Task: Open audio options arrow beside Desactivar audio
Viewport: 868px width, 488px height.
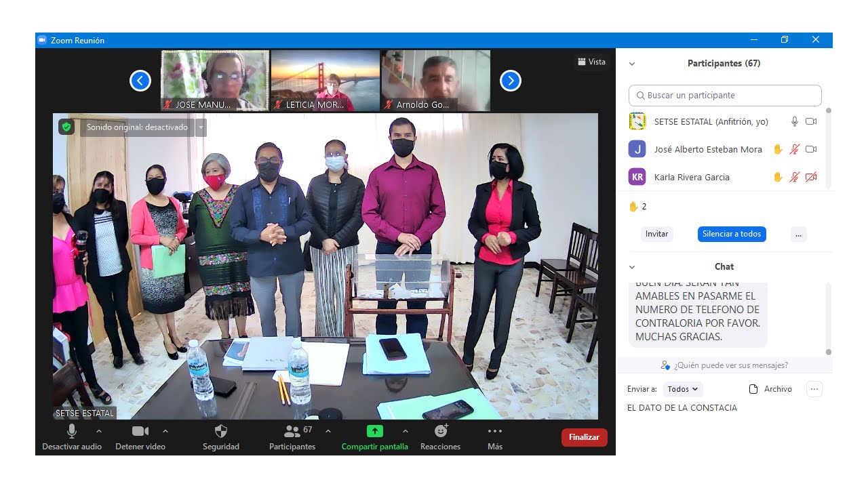Action: click(x=99, y=431)
